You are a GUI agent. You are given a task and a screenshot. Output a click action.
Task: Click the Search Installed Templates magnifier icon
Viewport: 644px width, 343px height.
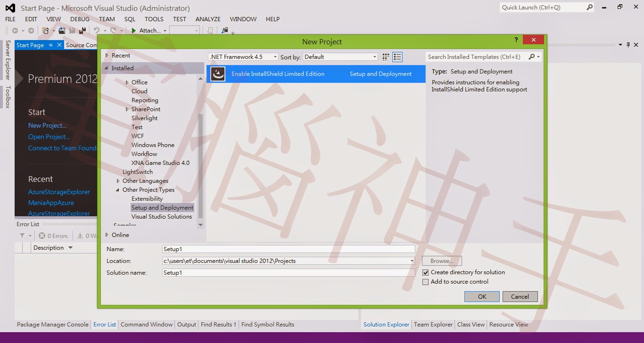point(532,57)
